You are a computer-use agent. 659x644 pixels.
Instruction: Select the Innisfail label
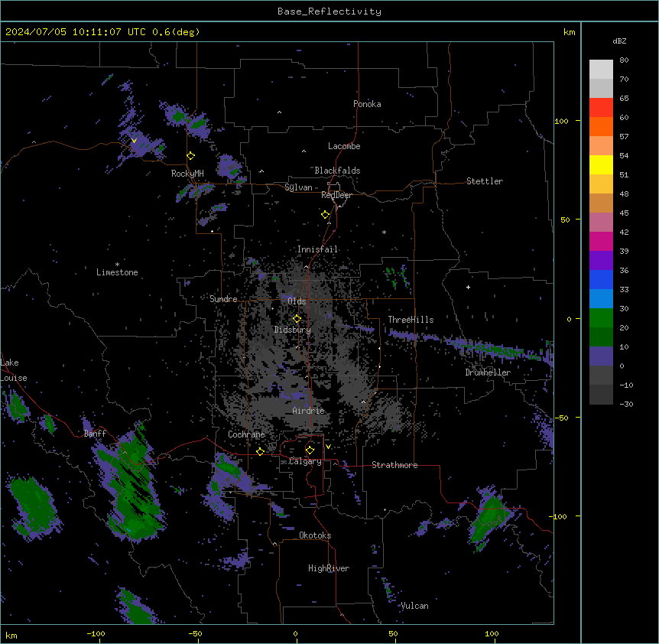pyautogui.click(x=318, y=249)
